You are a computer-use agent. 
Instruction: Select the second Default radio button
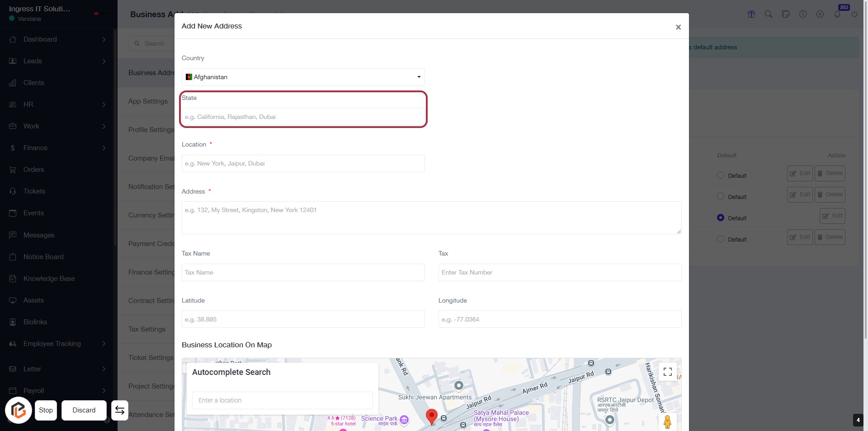click(x=721, y=197)
